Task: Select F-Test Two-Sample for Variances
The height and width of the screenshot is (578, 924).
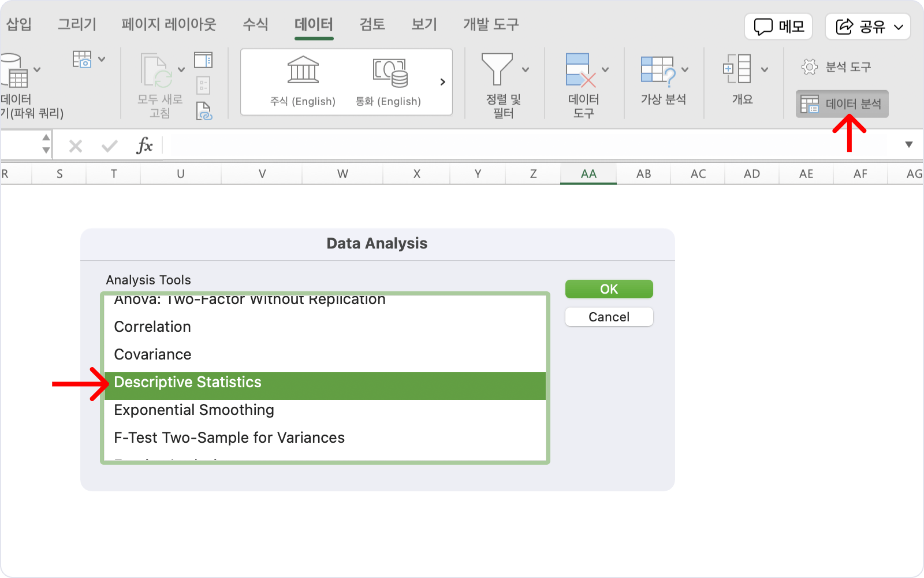Action: pyautogui.click(x=325, y=438)
